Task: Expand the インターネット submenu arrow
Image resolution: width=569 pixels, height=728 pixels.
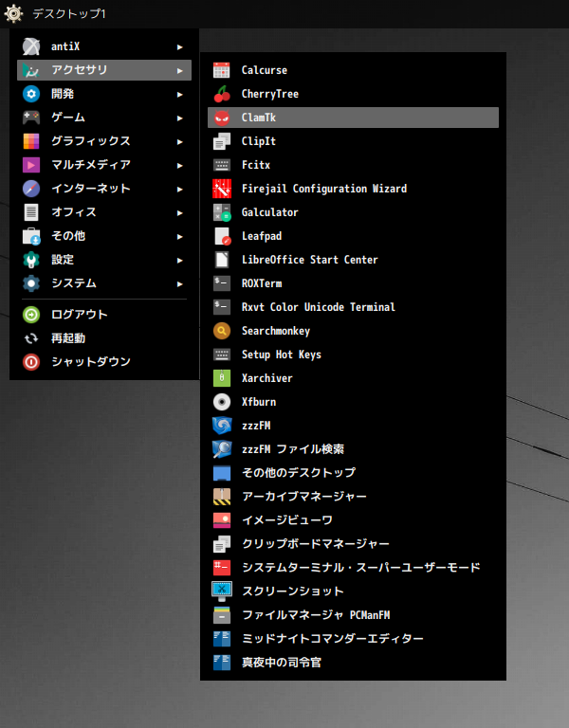Action: [180, 189]
